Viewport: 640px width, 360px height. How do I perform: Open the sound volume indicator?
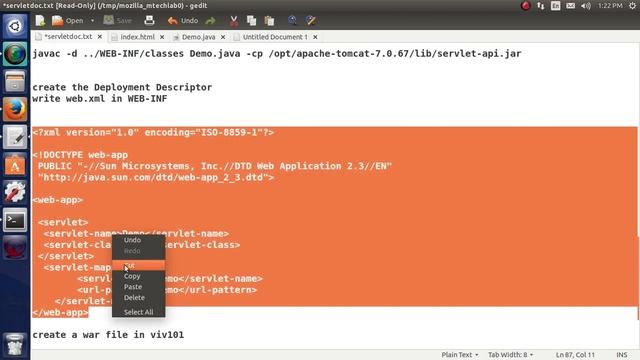coord(586,6)
